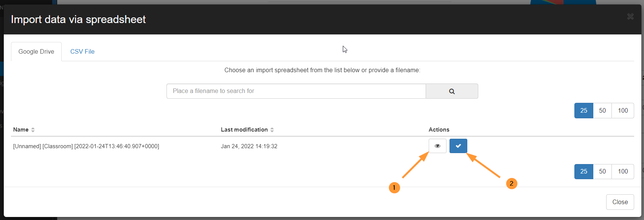The image size is (644, 220).
Task: Click the Name column header
Action: 21,130
